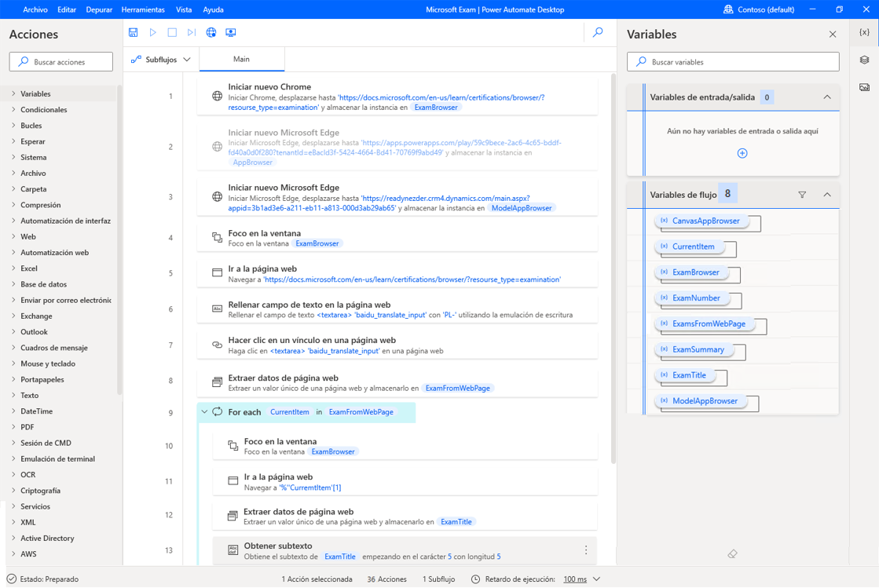Open the web recorder globe icon

[210, 32]
